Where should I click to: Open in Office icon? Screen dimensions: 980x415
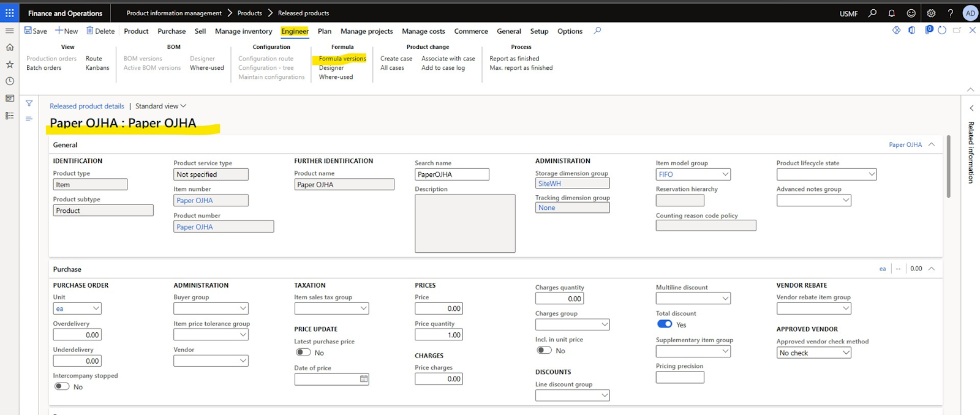click(911, 30)
